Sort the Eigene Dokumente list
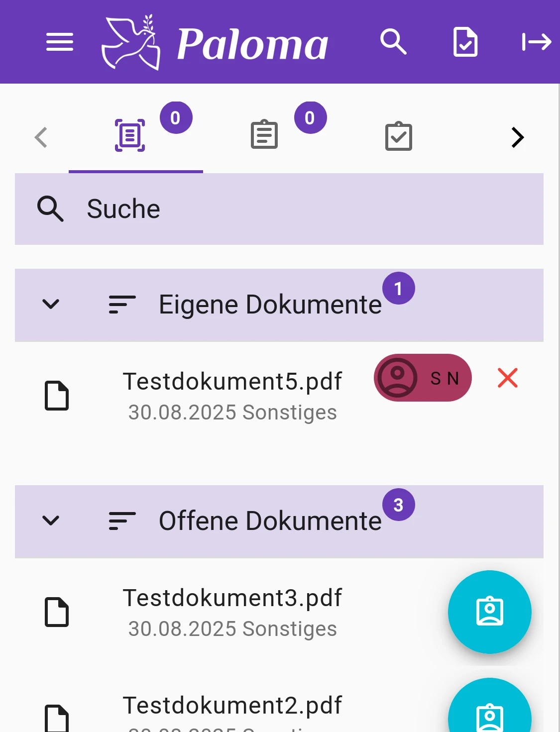The width and height of the screenshot is (560, 732). click(x=122, y=305)
